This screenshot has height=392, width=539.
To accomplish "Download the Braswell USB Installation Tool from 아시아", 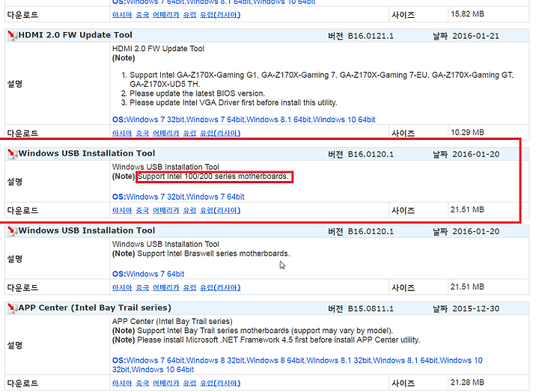I will [122, 287].
